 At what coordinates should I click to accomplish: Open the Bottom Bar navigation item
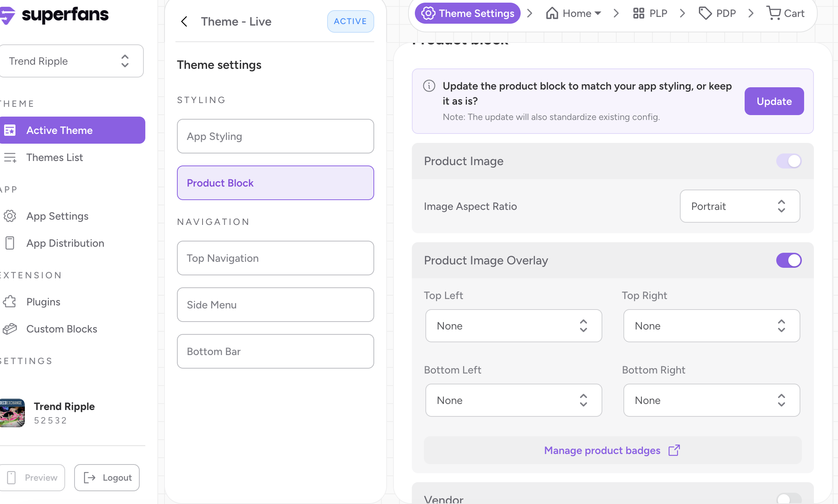coord(275,351)
